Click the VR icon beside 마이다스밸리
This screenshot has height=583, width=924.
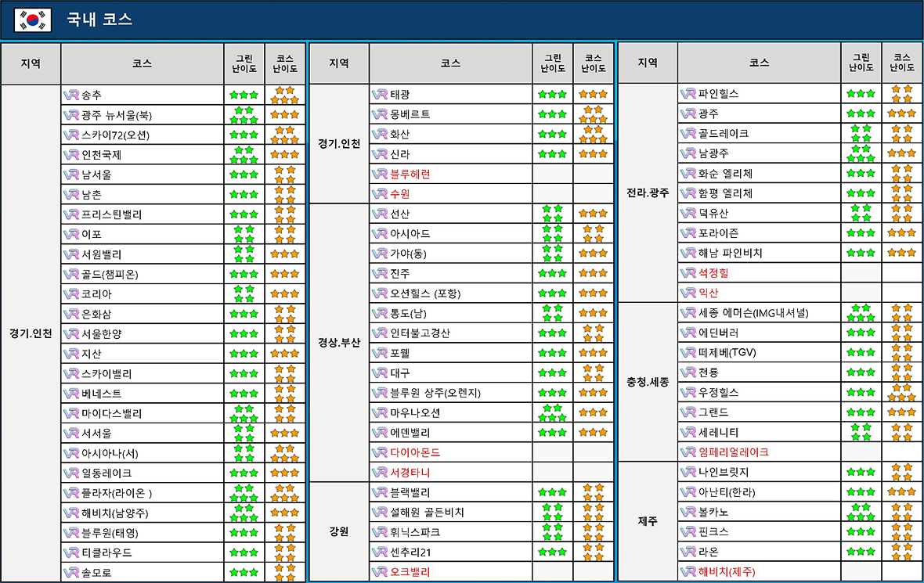click(71, 413)
